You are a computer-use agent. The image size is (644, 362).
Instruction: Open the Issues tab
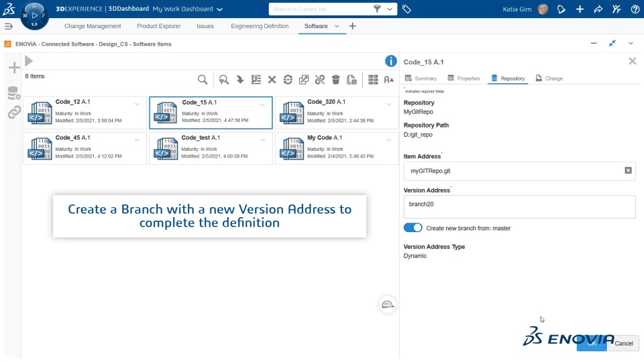pos(205,26)
